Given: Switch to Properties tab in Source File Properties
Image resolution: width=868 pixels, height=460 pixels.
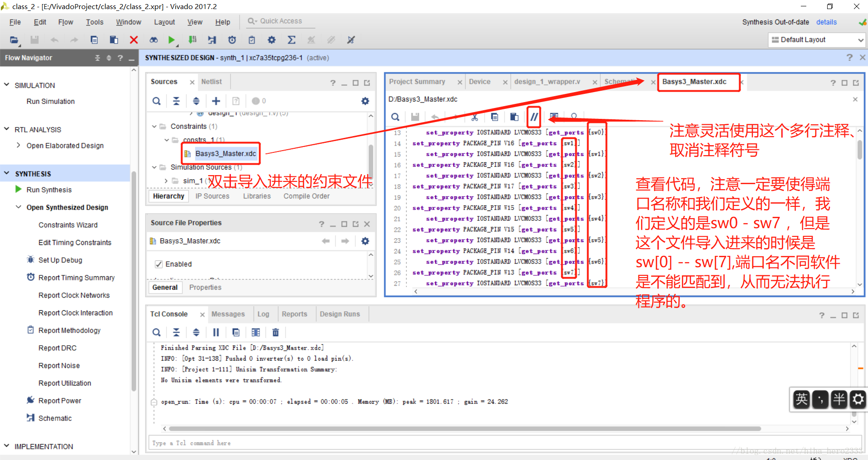Looking at the screenshot, I should (205, 287).
